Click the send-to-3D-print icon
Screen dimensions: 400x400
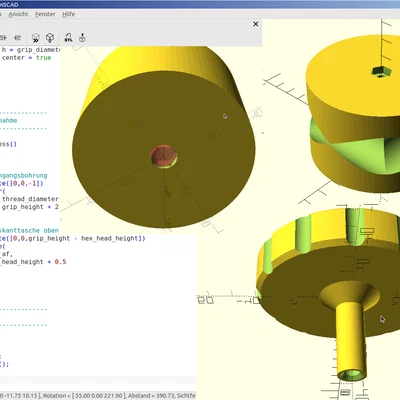click(x=82, y=38)
